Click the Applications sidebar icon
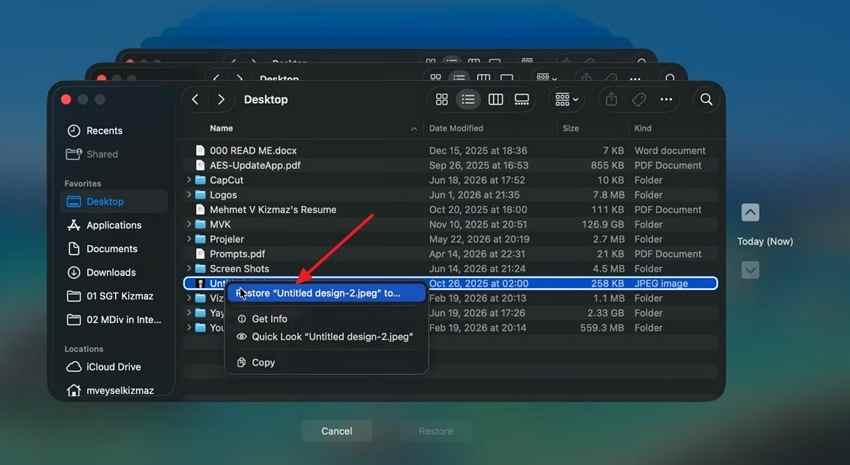Screen dimensions: 850x465 point(74,225)
